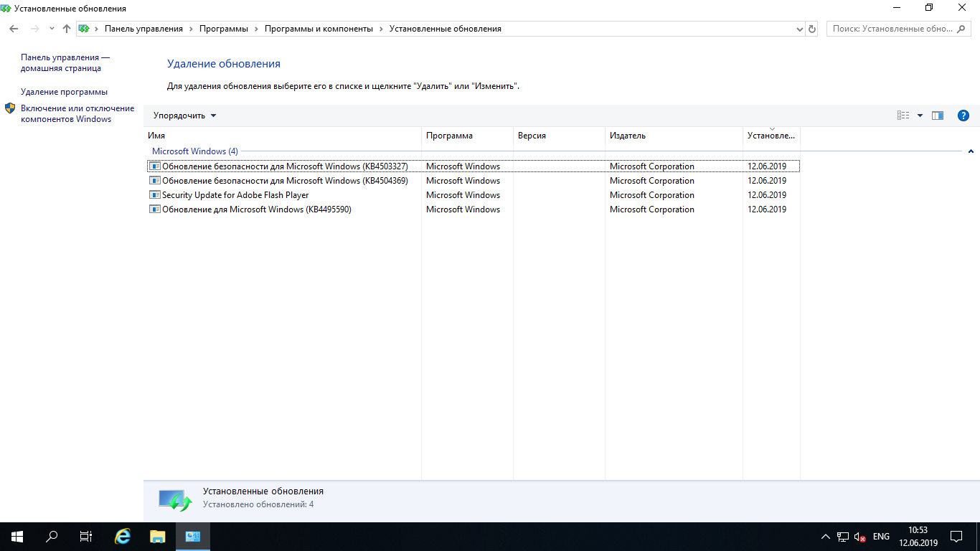Sort by 'Установле...' column header
The width and height of the screenshot is (980, 551).
pos(771,136)
